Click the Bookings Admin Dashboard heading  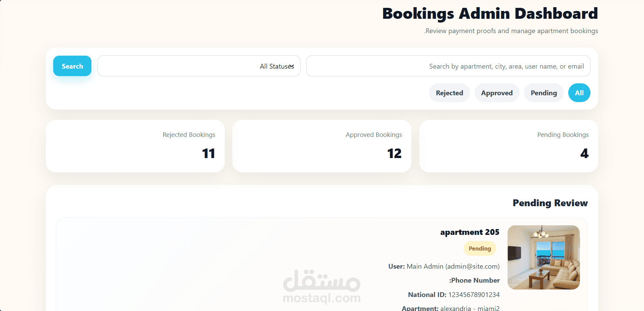pos(490,14)
